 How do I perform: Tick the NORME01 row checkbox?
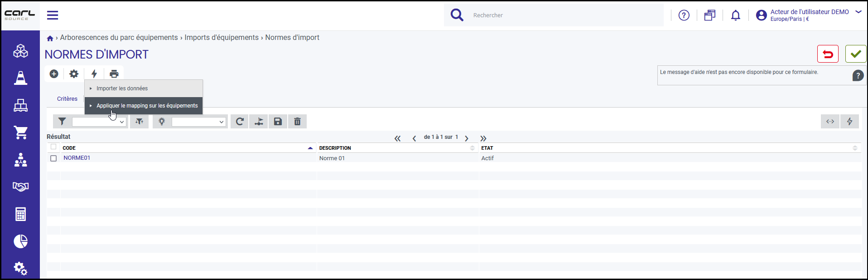click(53, 158)
